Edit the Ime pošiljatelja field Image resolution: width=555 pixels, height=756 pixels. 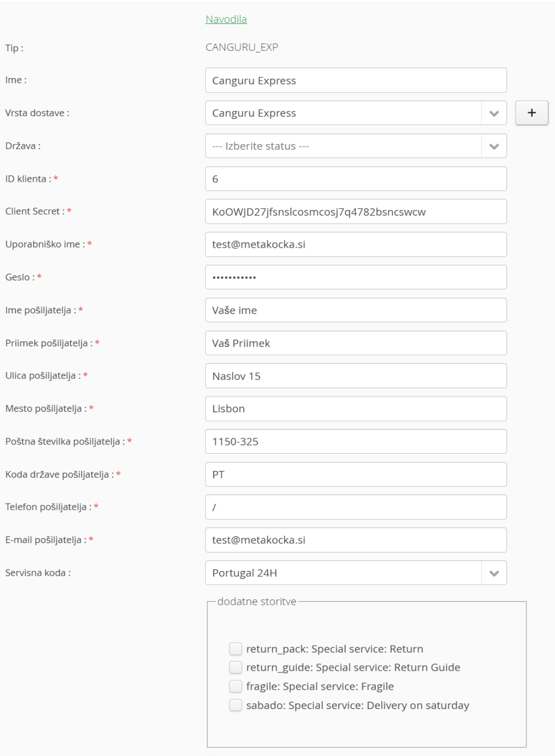point(356,310)
